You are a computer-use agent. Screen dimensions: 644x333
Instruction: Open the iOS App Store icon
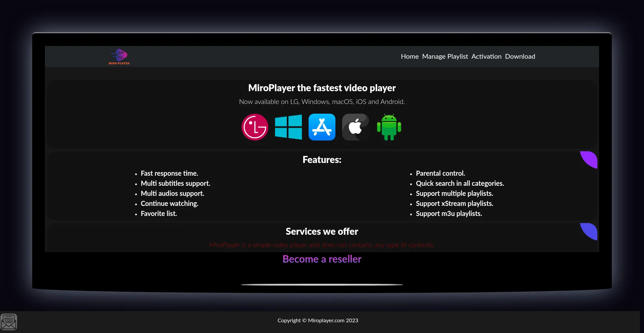pos(322,127)
